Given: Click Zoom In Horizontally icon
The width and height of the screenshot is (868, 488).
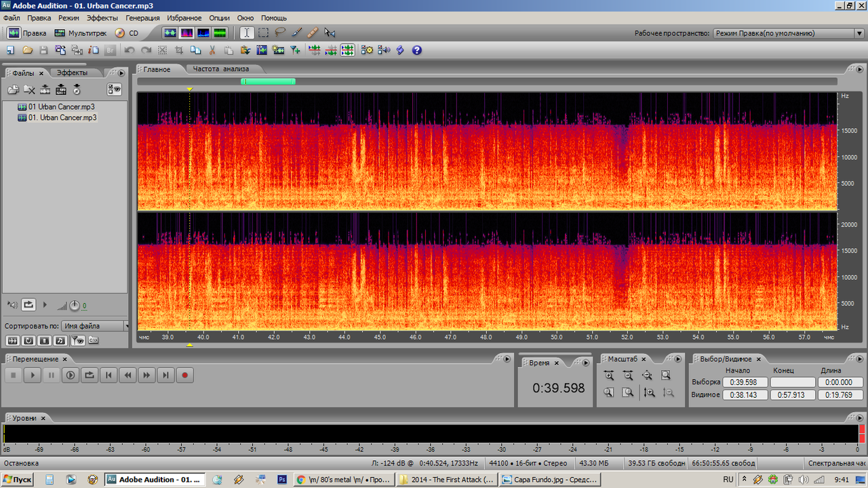Looking at the screenshot, I should 609,375.
